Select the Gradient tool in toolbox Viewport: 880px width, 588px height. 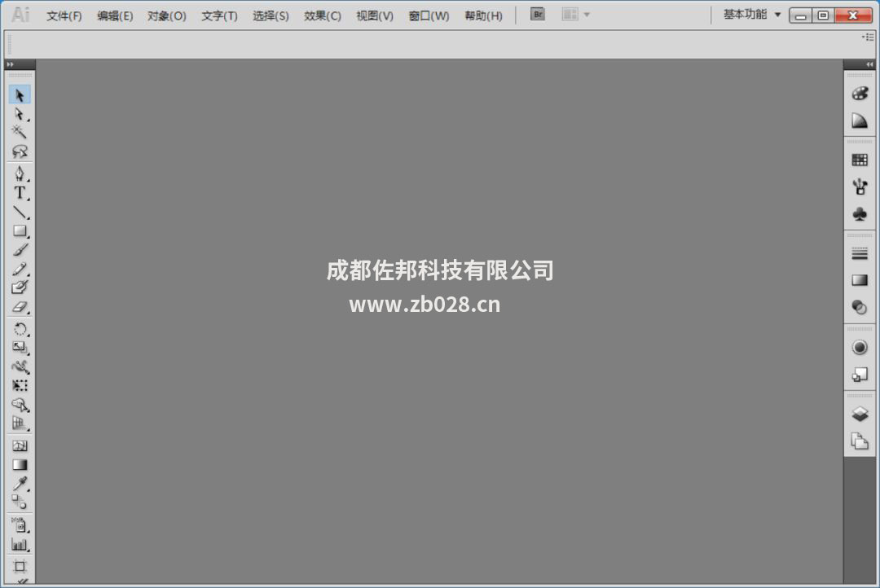click(x=20, y=464)
